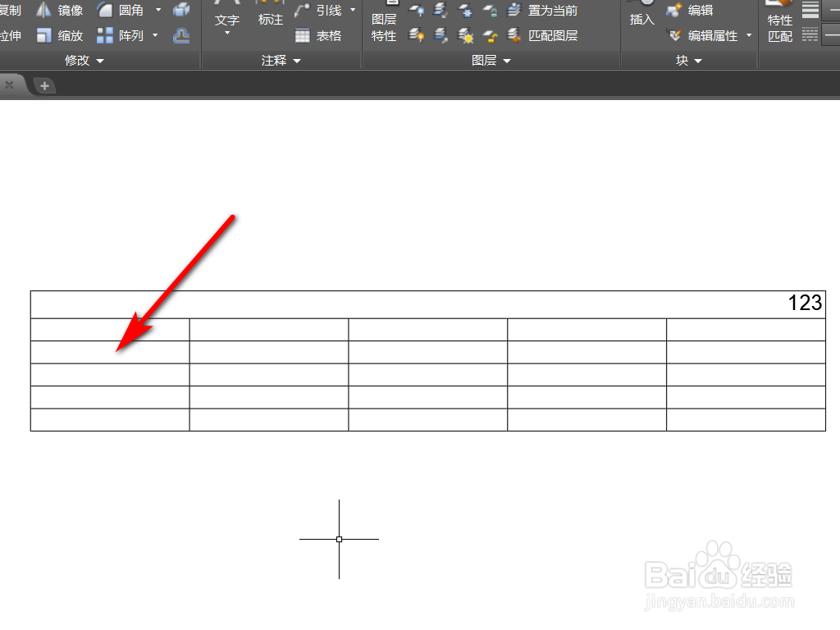Open a new drawing tab with plus
Viewport: 840px width, 630px height.
[x=44, y=85]
